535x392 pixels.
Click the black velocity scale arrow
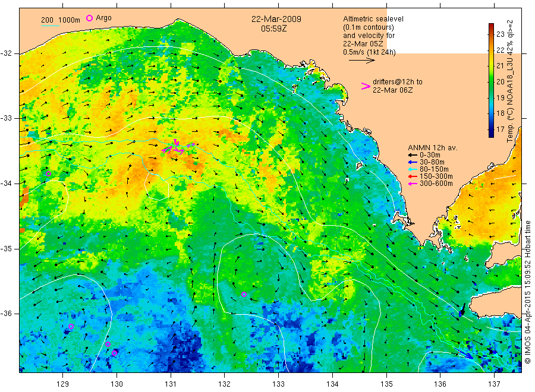pos(362,61)
